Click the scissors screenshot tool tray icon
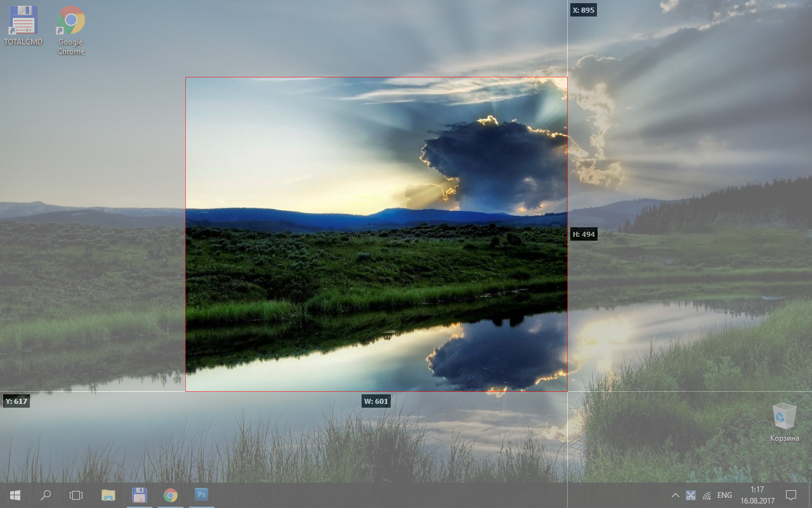The width and height of the screenshot is (812, 508). pyautogui.click(x=691, y=495)
